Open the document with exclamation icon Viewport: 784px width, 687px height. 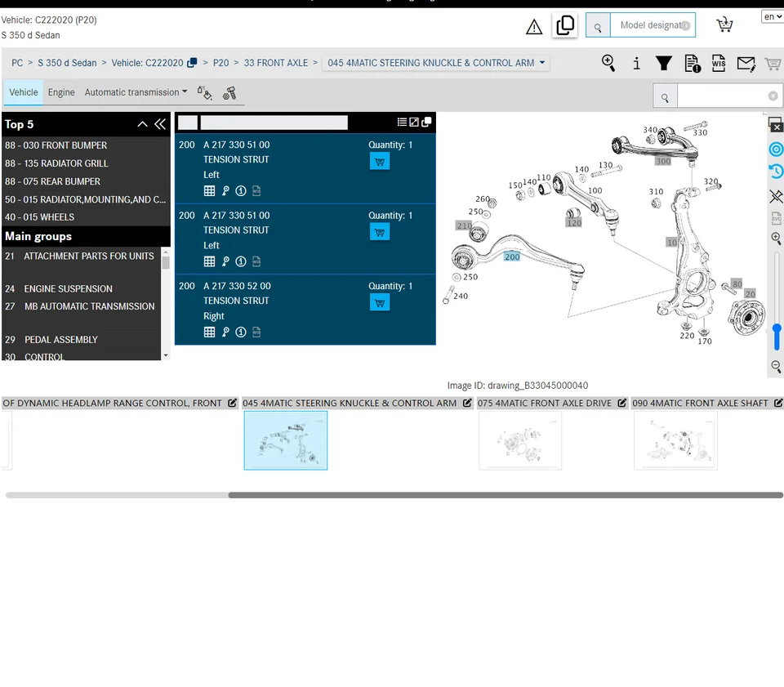pyautogui.click(x=693, y=64)
